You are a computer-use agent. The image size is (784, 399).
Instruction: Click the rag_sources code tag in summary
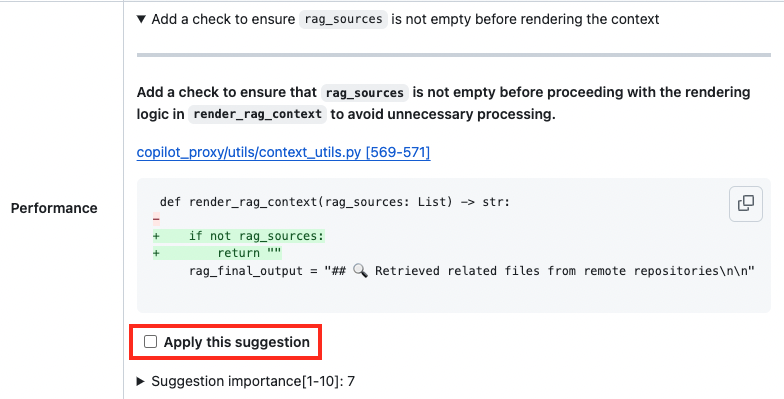click(x=343, y=20)
